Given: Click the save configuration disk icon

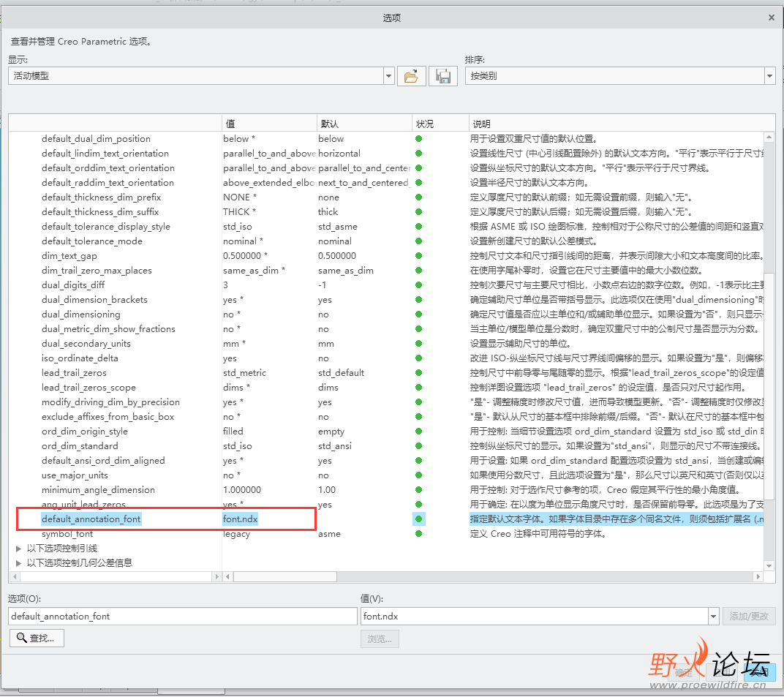Looking at the screenshot, I should click(x=443, y=77).
